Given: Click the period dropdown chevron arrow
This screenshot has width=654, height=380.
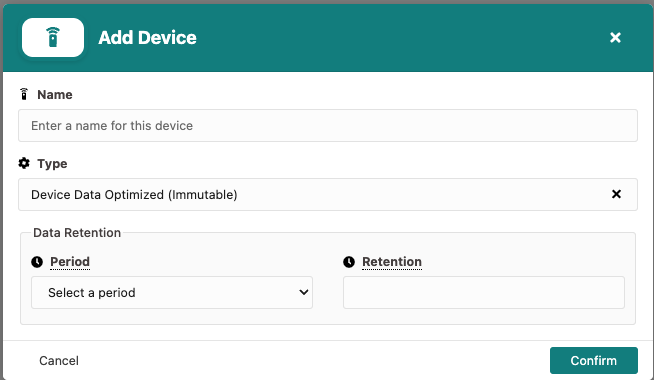Looking at the screenshot, I should [304, 292].
